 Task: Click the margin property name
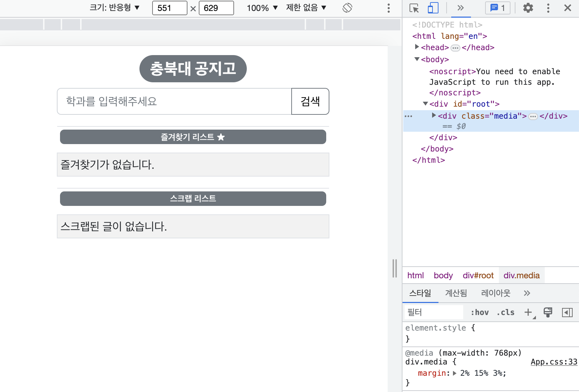[432, 373]
